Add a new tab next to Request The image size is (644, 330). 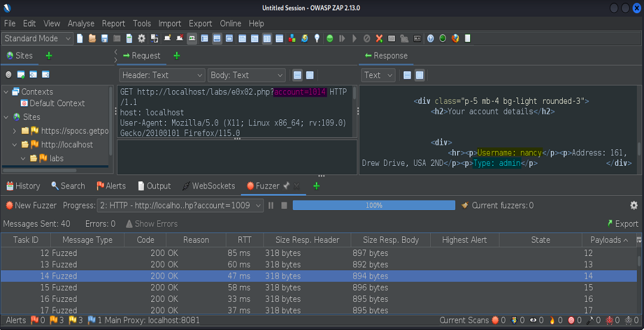point(177,56)
